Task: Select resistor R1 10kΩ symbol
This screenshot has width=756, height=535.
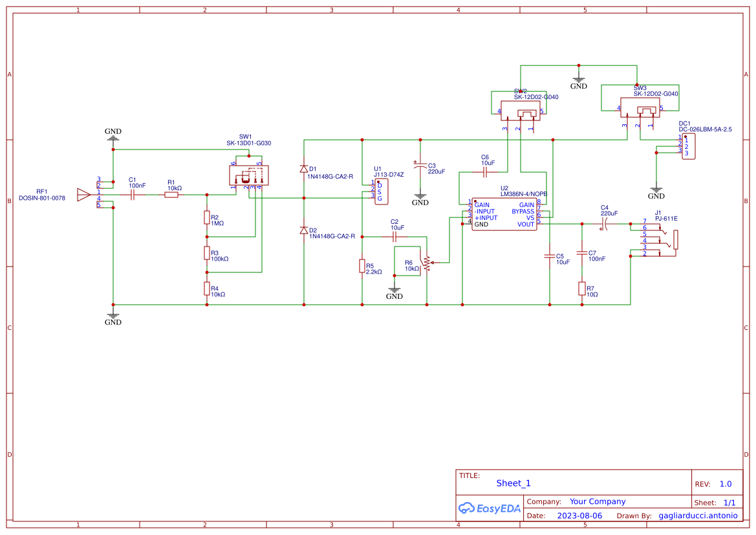Action: tap(171, 195)
